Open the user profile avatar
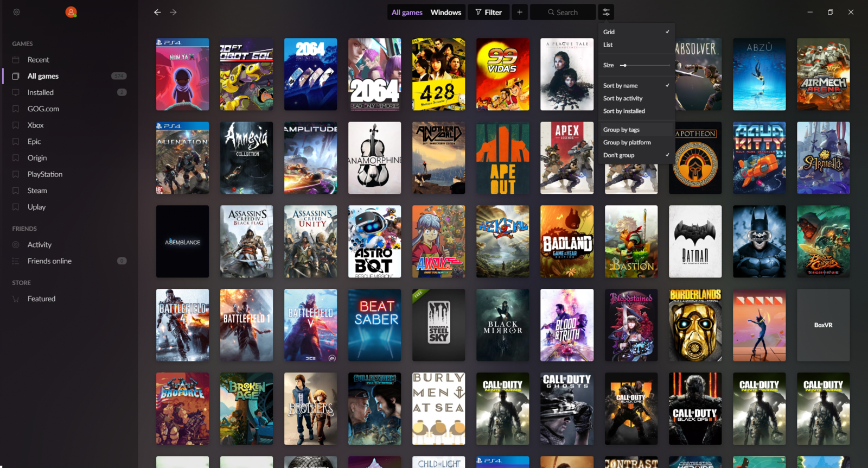This screenshot has width=868, height=468. point(71,12)
